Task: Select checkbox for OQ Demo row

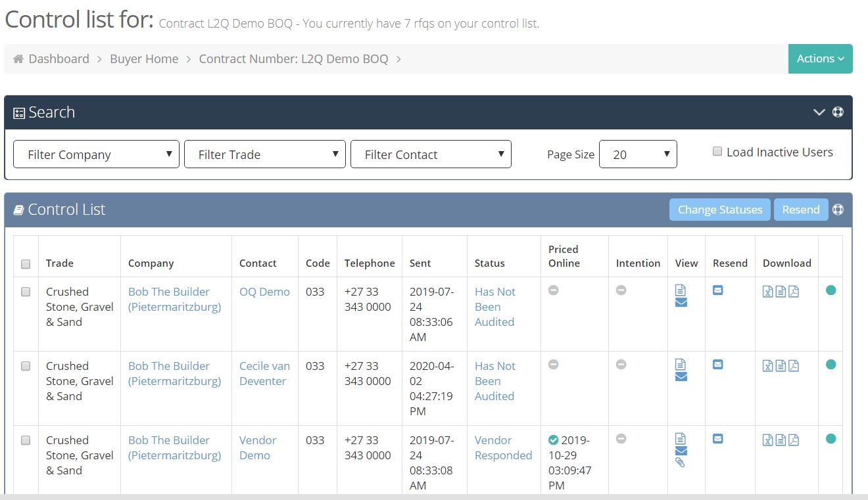Action: click(26, 292)
